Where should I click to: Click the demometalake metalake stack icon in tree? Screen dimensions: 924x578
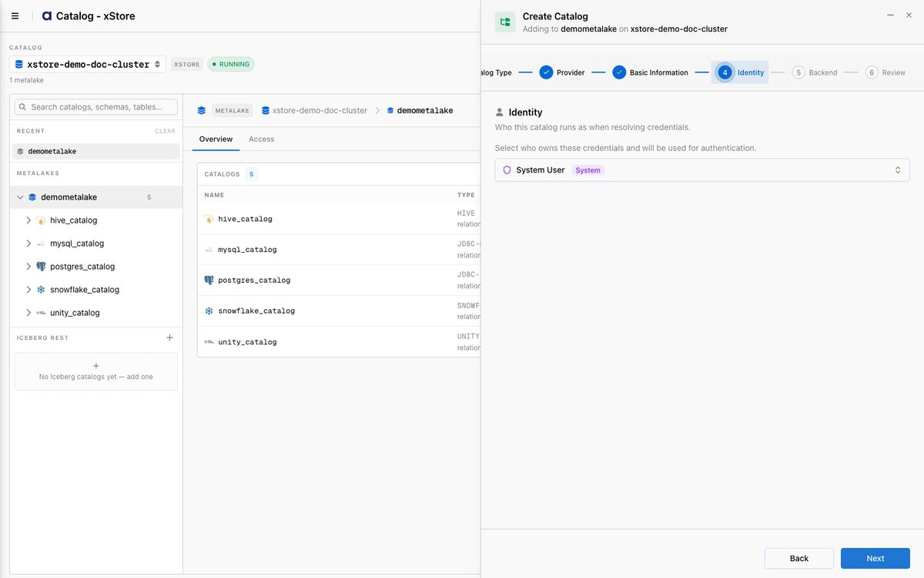(x=32, y=197)
